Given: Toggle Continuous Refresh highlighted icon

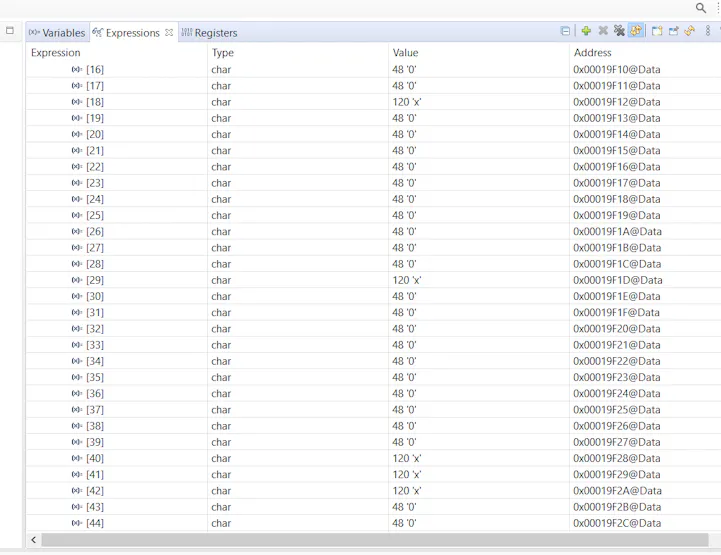Looking at the screenshot, I should pos(636,31).
